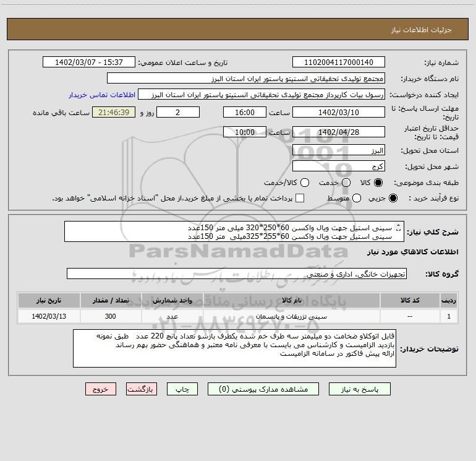Image resolution: width=476 pixels, height=461 pixels.
Task: Click the price validity date 1402/04/28
Action: coord(339,132)
